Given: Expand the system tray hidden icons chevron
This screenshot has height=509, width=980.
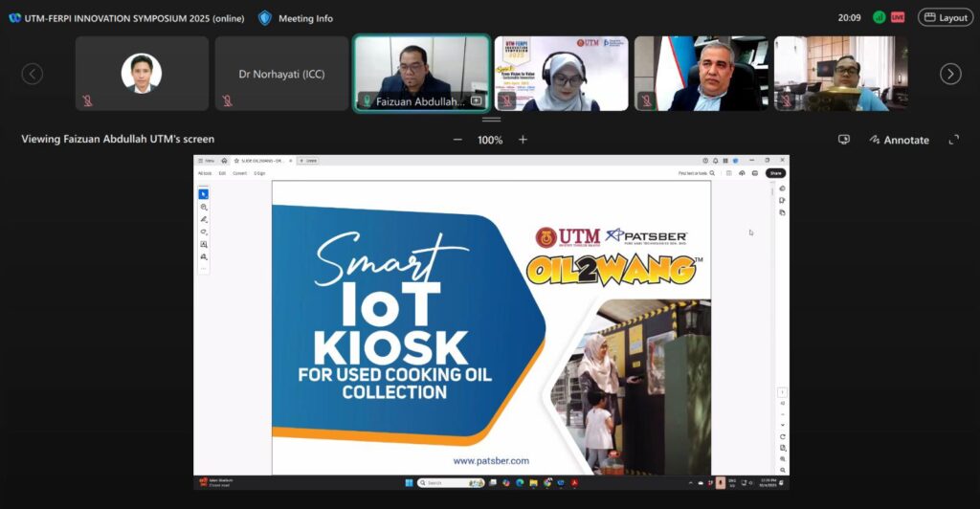Looking at the screenshot, I should [x=691, y=483].
